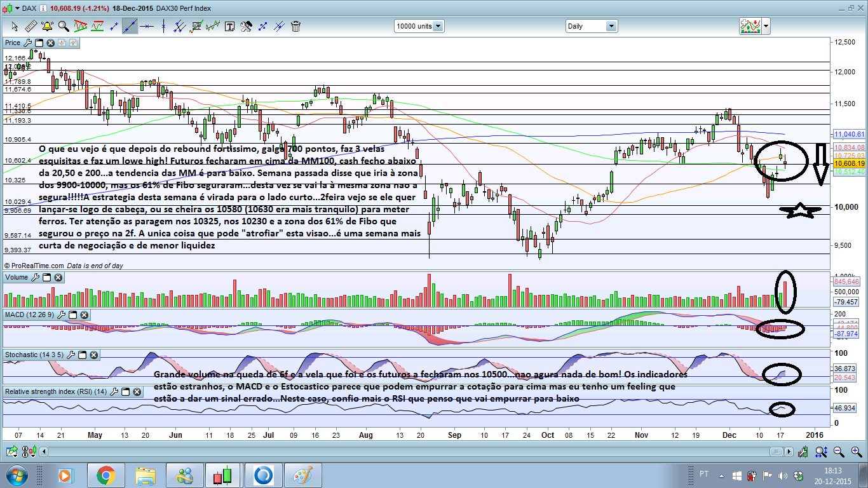Click the trash can delete-objects icon
The height and width of the screenshot is (488, 868).
[295, 26]
